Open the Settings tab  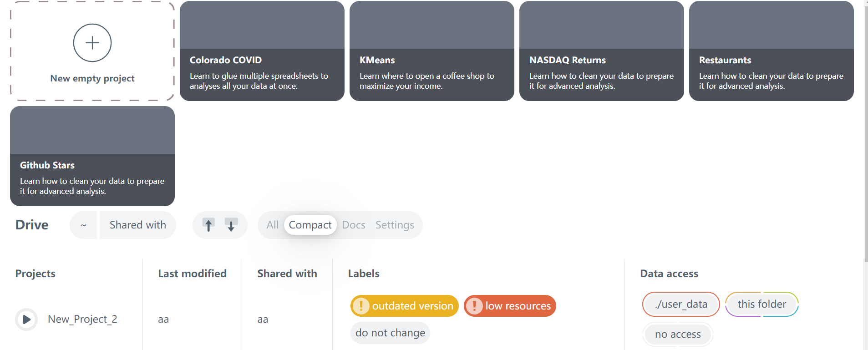[395, 225]
